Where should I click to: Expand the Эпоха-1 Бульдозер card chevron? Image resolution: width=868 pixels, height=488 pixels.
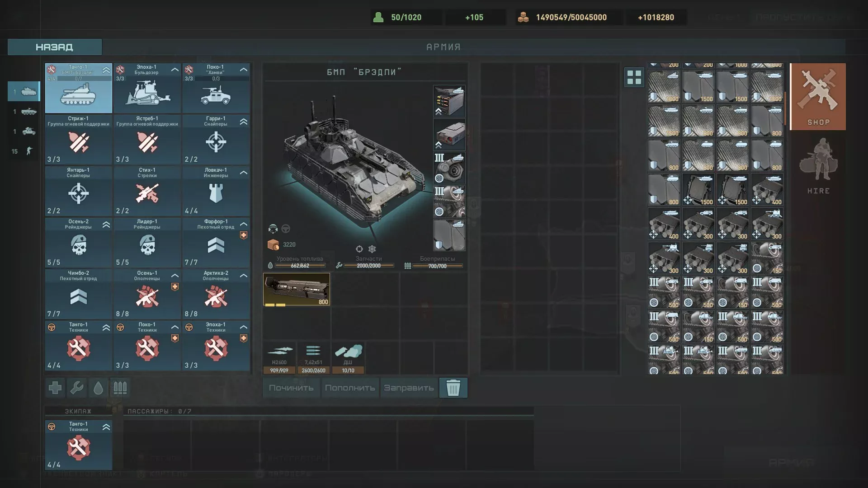[x=175, y=70]
